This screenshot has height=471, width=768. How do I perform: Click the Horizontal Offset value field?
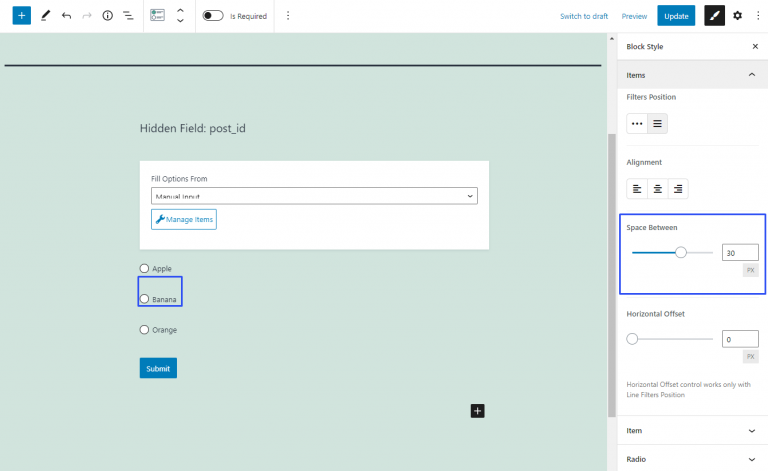point(740,339)
